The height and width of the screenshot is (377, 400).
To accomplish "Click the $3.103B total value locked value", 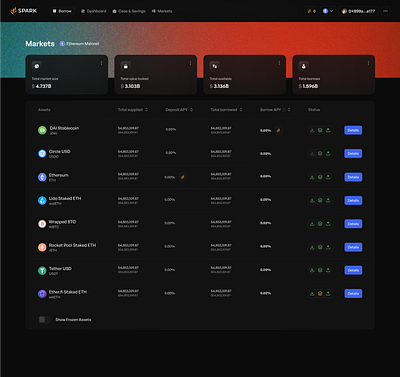I will tap(131, 86).
